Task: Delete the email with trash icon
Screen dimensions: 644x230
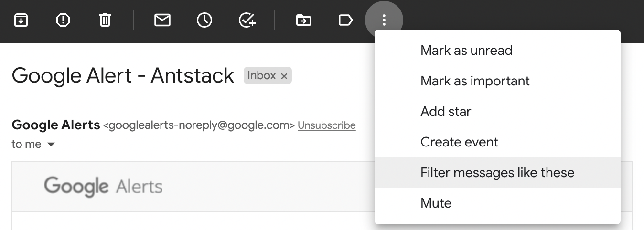Action: [x=105, y=20]
